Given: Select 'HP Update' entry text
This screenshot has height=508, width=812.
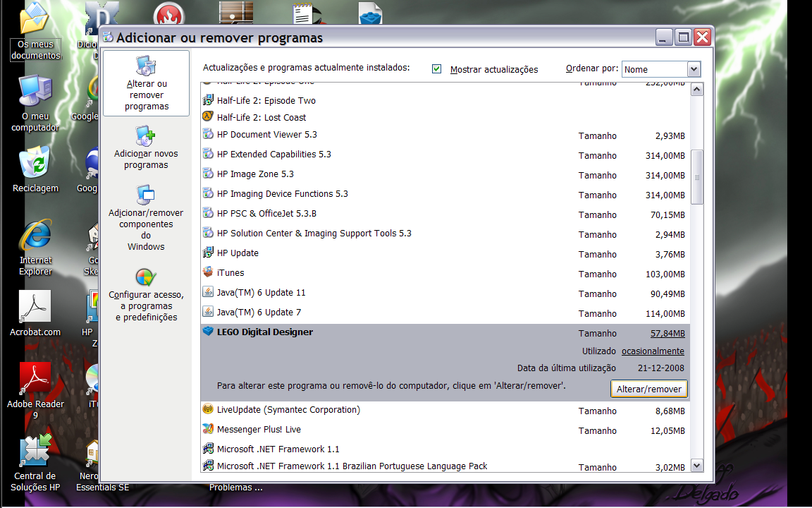Looking at the screenshot, I should click(238, 253).
